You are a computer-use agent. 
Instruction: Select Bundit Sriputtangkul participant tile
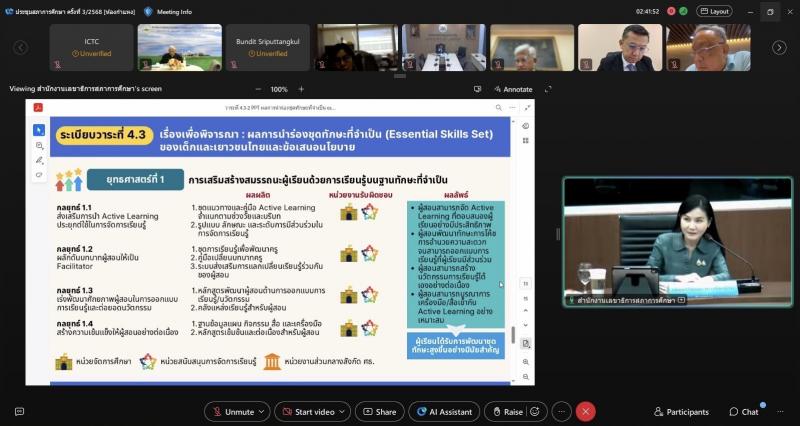click(x=268, y=47)
